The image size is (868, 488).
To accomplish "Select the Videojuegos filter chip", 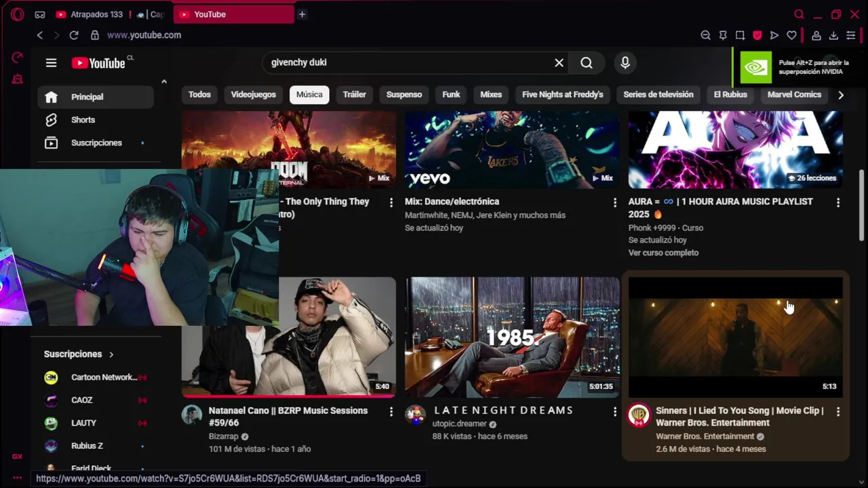I will 254,95.
